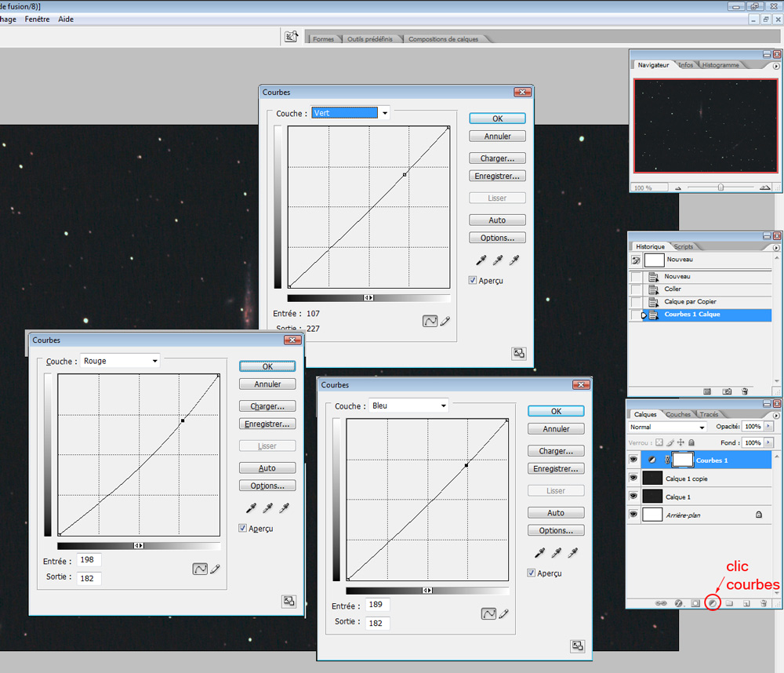Open the Fond slider arrow
The image size is (784, 673).
[x=768, y=443]
